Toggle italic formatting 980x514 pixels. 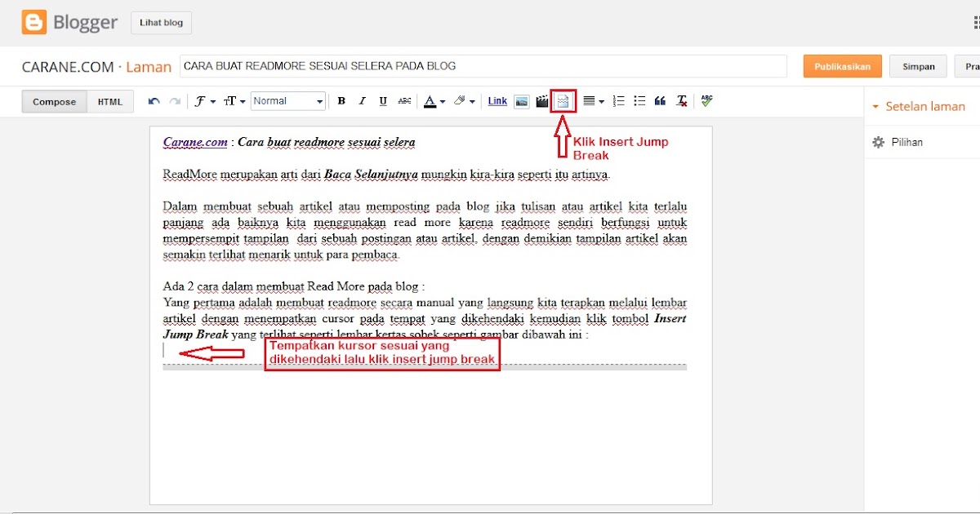(x=362, y=101)
